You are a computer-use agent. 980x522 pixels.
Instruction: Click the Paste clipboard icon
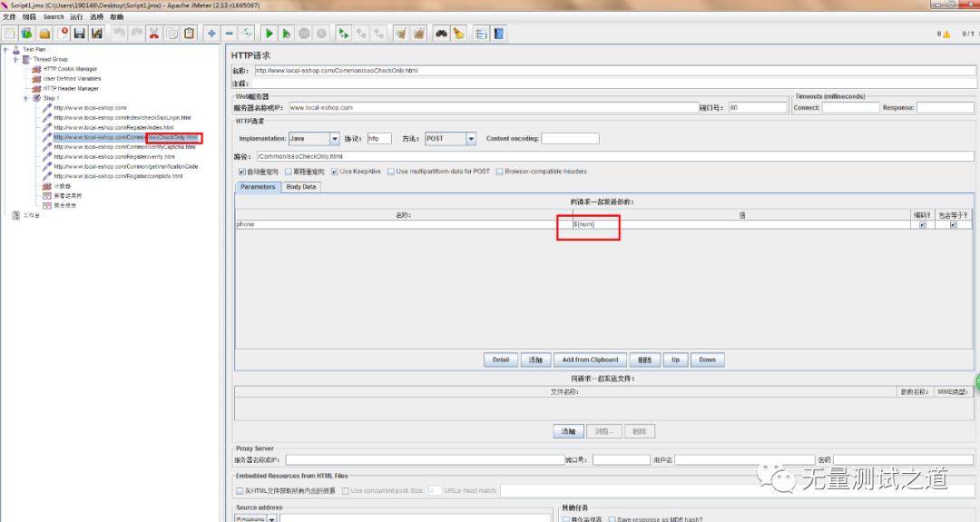[x=190, y=34]
